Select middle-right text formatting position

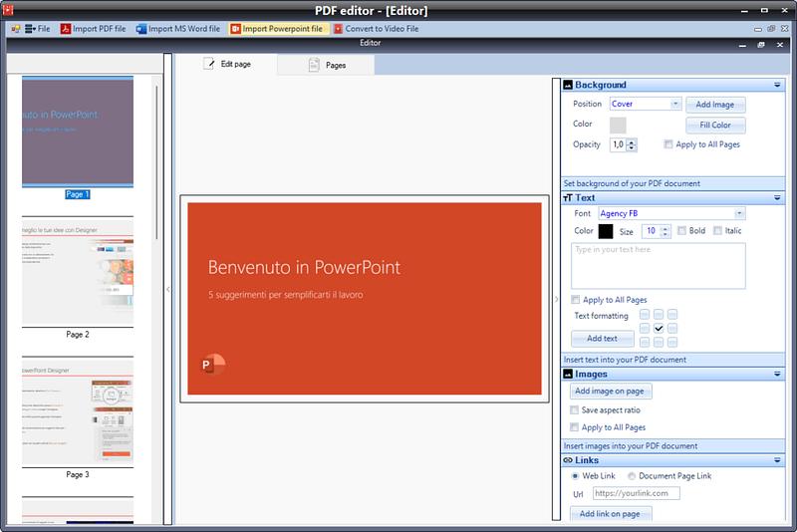(672, 328)
